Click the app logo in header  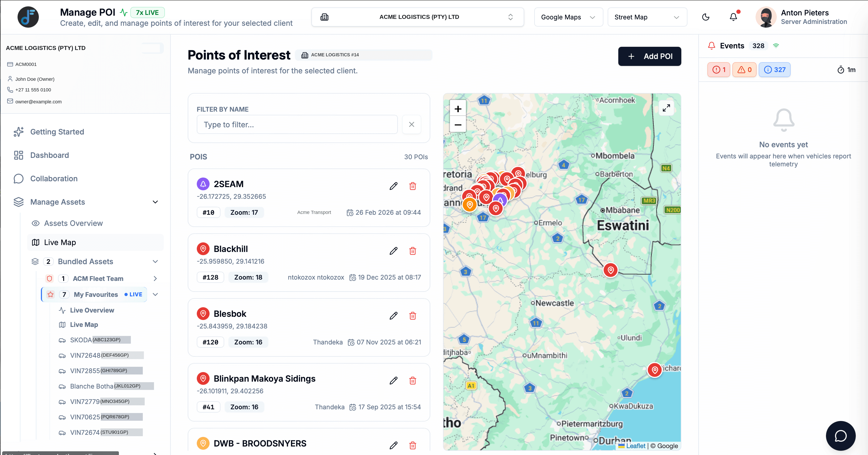(x=28, y=17)
